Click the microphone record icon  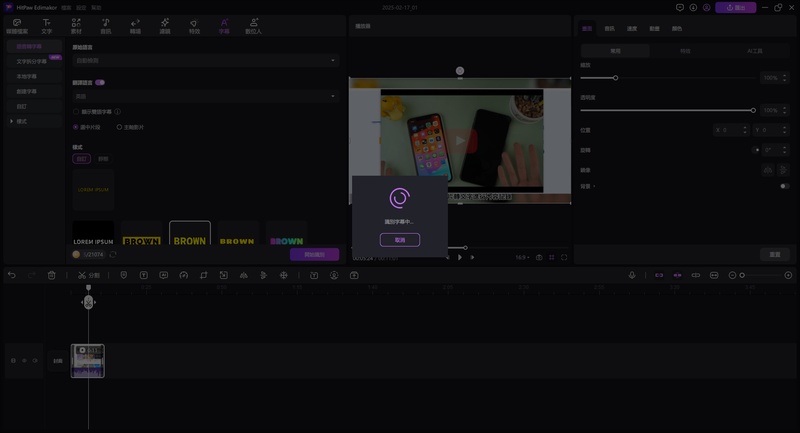click(x=632, y=275)
